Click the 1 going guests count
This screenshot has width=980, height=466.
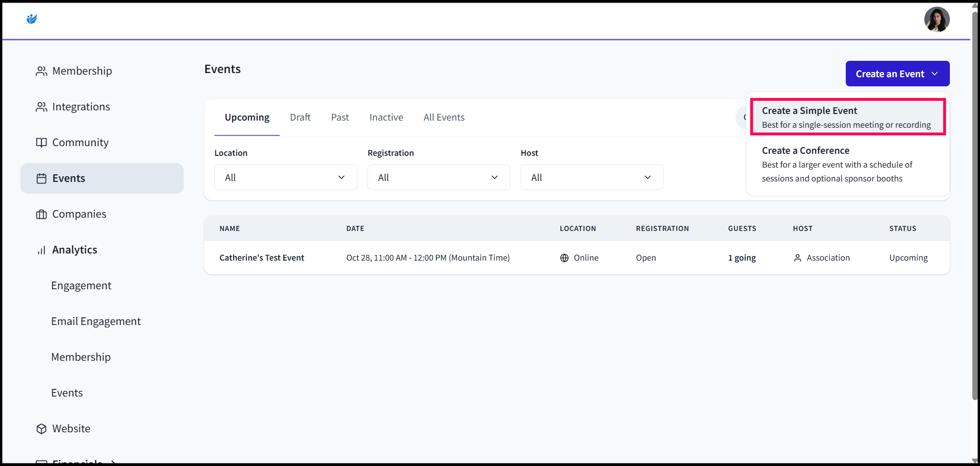click(742, 258)
